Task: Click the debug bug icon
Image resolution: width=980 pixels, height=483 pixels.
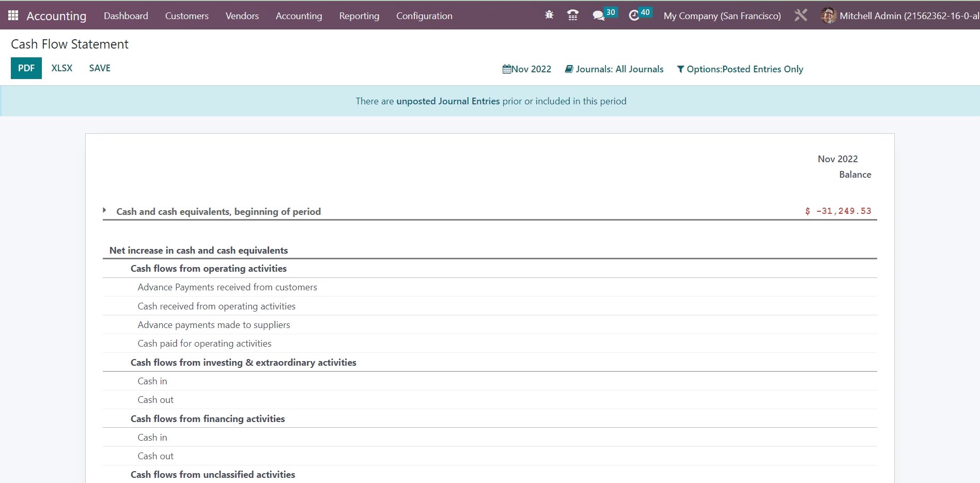Action: click(549, 15)
